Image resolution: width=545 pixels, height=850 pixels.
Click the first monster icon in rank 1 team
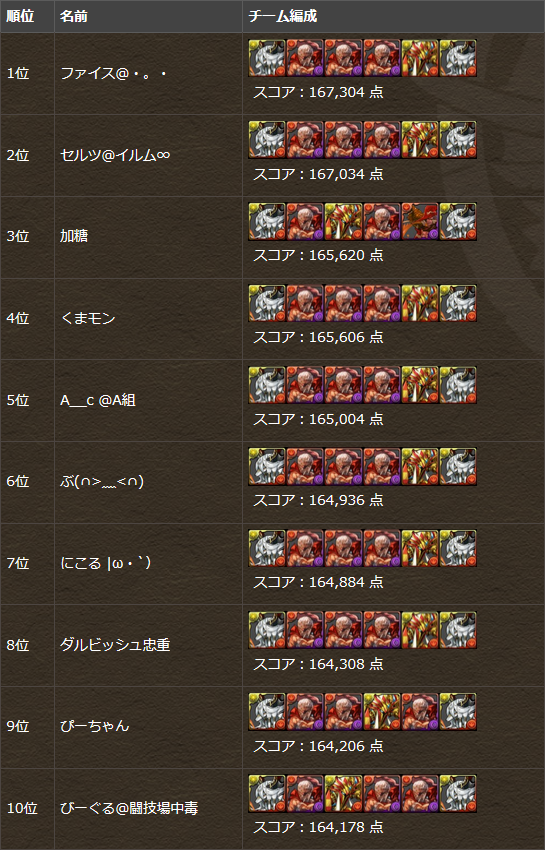click(x=267, y=58)
